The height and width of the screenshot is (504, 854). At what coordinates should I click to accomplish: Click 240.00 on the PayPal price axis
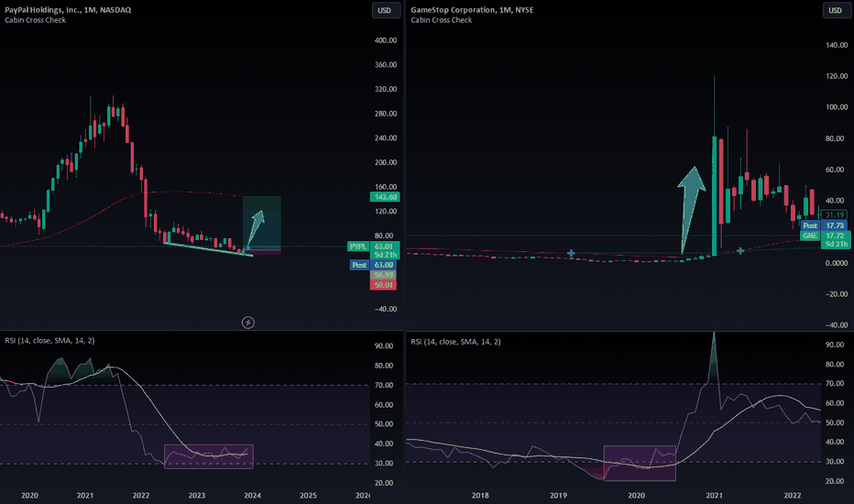[386, 137]
